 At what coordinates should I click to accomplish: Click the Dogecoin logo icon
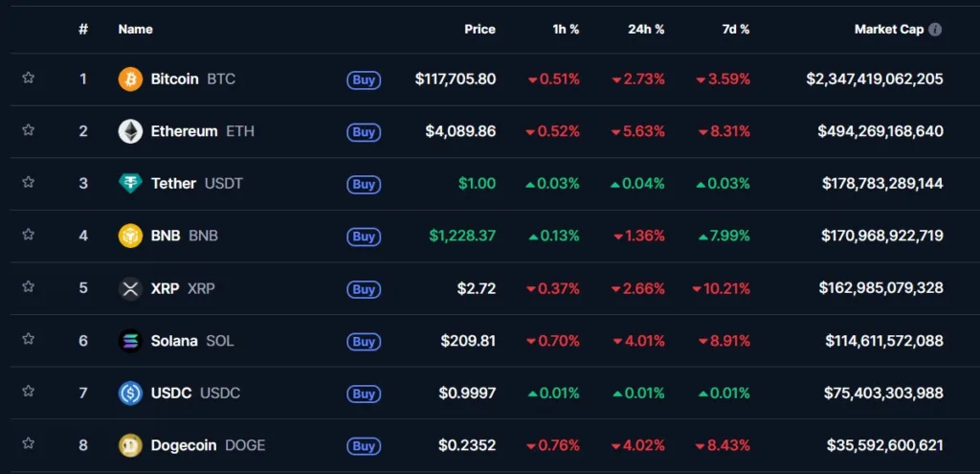pos(130,445)
